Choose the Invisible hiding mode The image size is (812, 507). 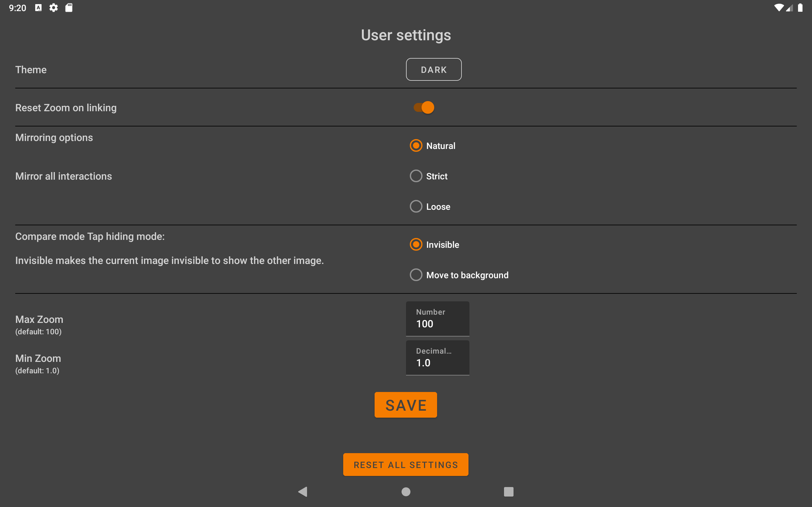click(416, 244)
